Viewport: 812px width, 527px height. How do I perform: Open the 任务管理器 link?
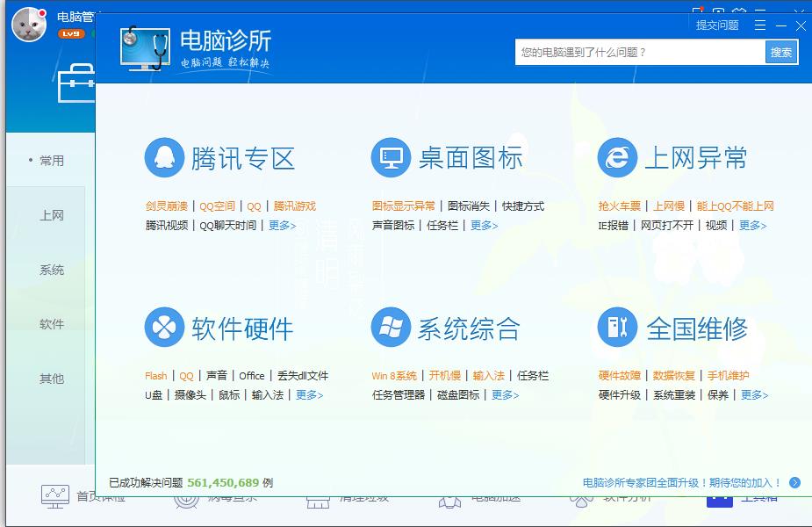pos(399,395)
